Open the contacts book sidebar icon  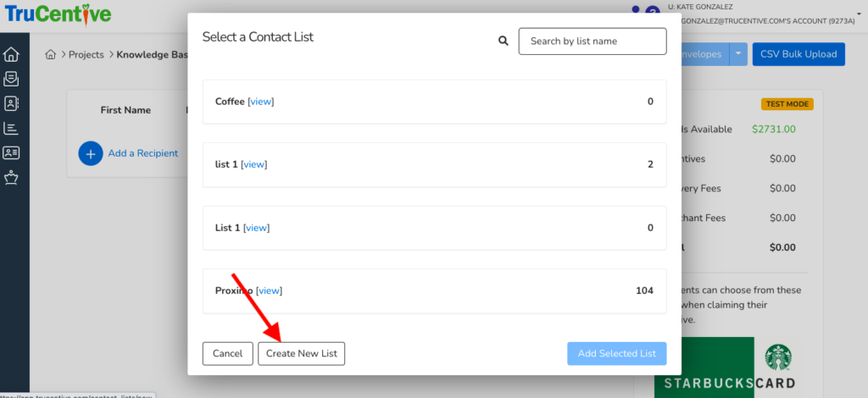tap(11, 104)
